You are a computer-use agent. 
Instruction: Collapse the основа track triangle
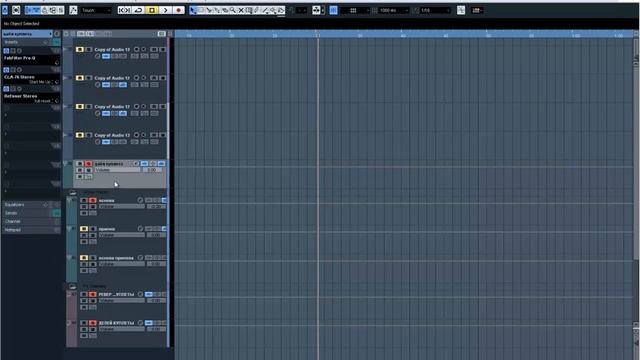click(70, 200)
